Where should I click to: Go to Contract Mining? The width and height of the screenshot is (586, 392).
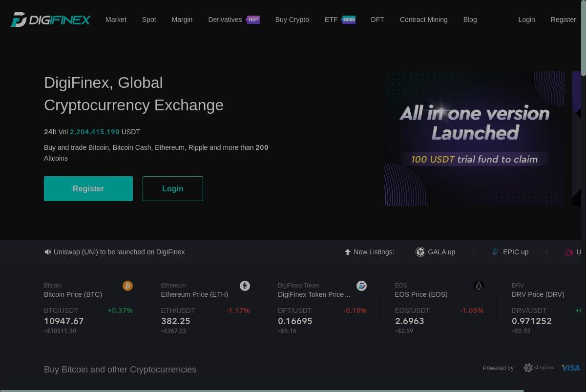coord(423,20)
